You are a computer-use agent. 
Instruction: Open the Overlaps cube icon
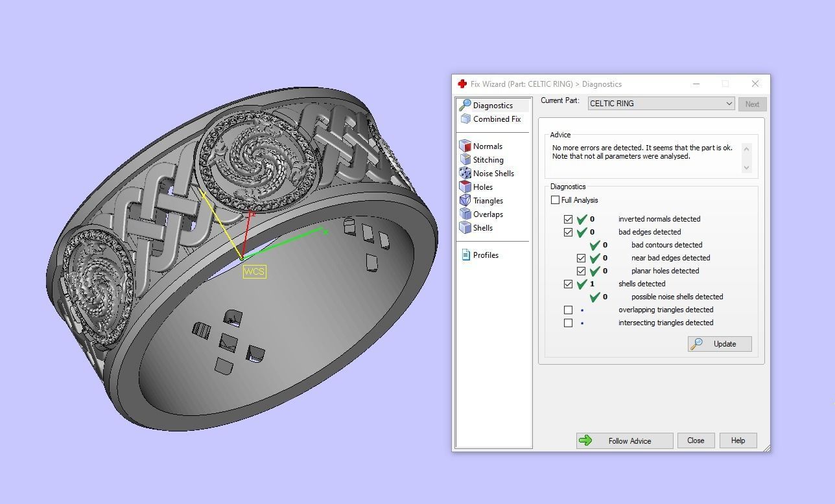click(465, 214)
